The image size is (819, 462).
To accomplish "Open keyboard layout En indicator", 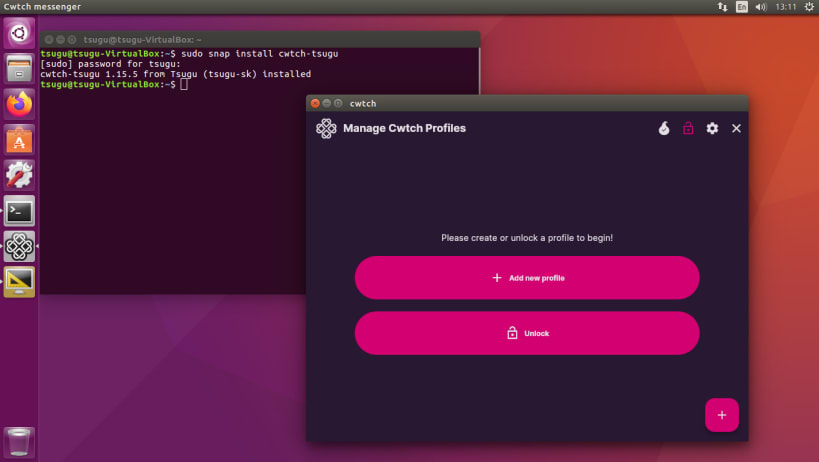I will coord(742,7).
